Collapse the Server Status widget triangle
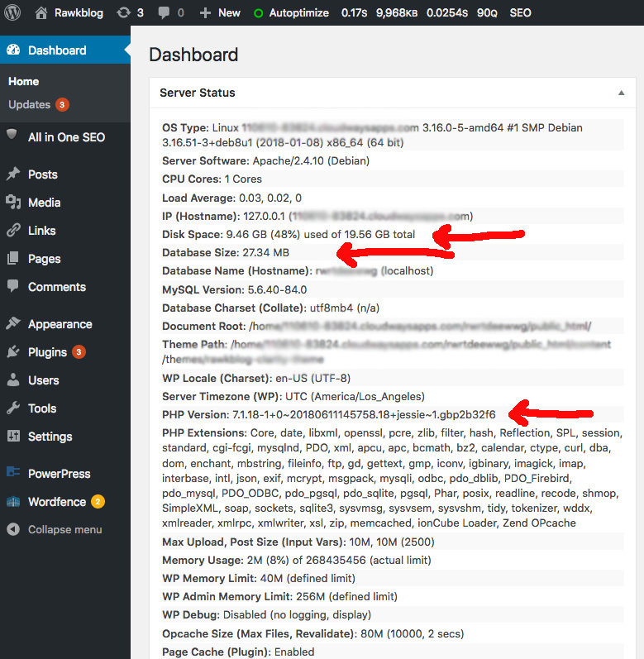 [x=622, y=93]
